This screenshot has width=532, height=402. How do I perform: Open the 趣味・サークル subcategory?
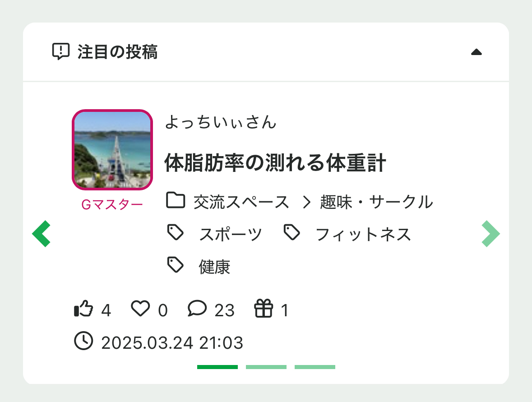click(x=376, y=202)
